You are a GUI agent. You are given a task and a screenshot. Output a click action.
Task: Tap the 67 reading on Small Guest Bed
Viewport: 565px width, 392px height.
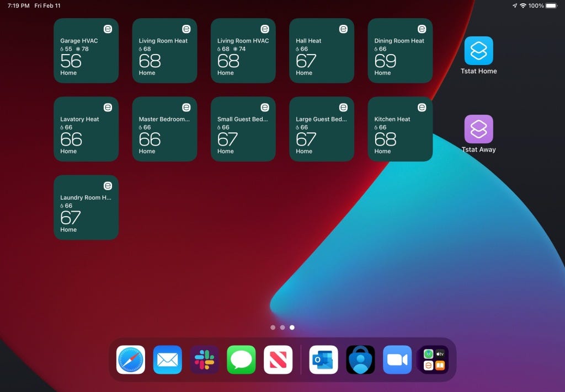[x=228, y=139]
